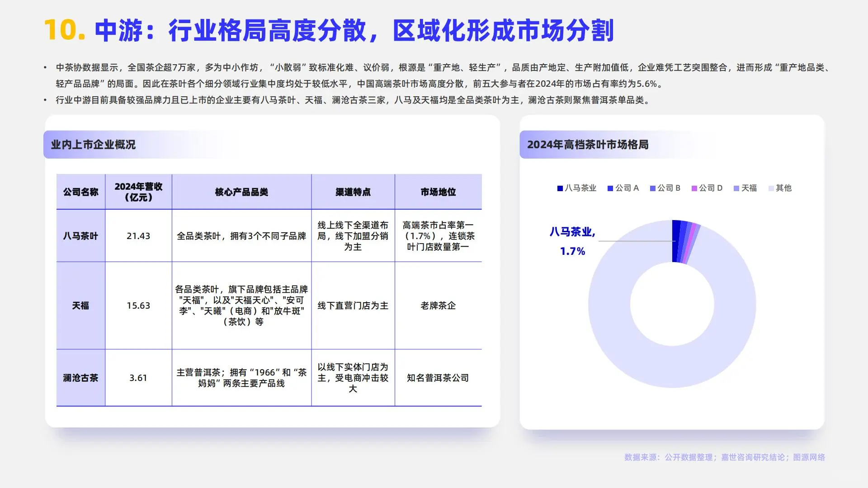Select the dark blue 八马茶业 donut segment

coord(676,239)
